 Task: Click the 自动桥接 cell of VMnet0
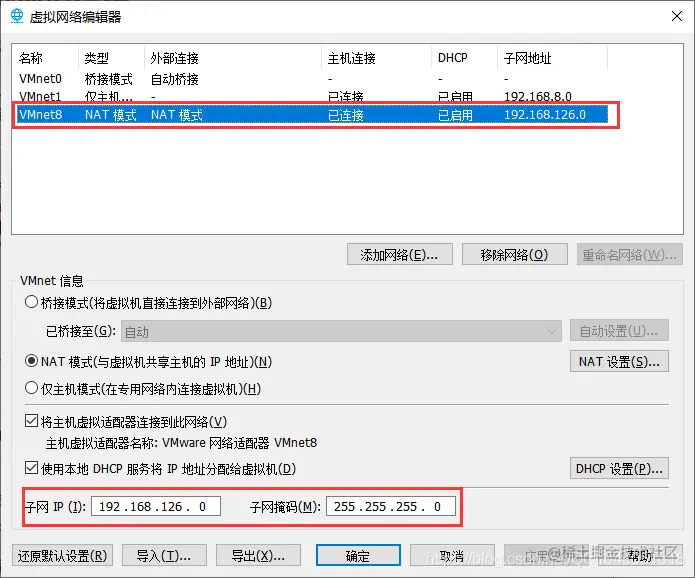[x=175, y=79]
